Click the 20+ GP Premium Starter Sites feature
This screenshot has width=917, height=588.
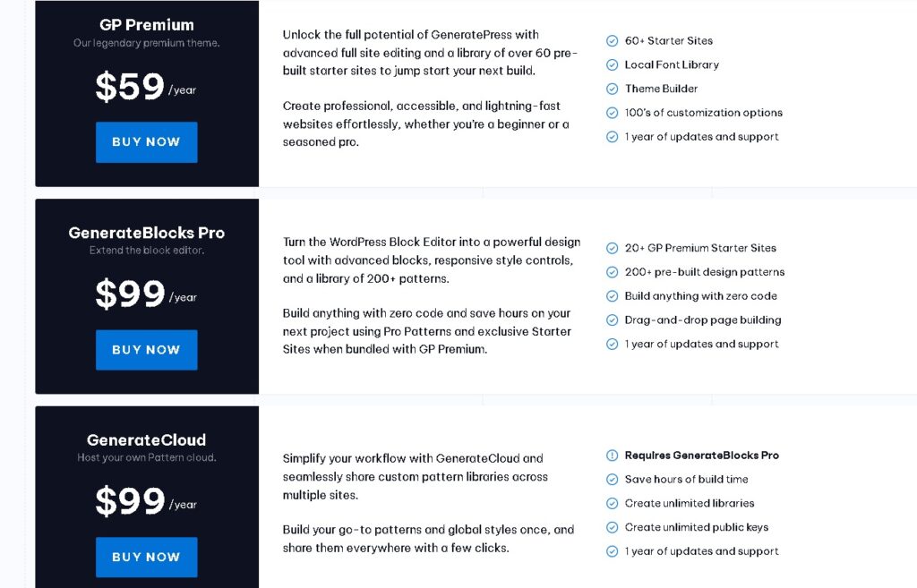pyautogui.click(x=700, y=248)
